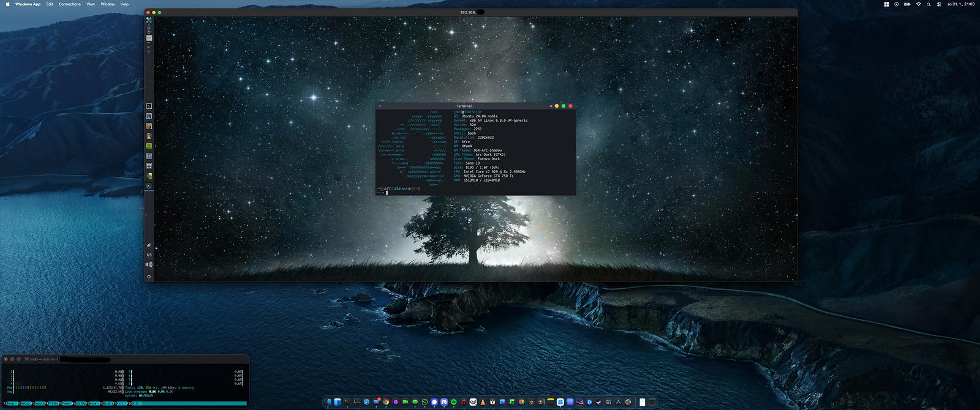The height and width of the screenshot is (410, 980).
Task: Open Trash at the Dock's end
Action: [652, 402]
